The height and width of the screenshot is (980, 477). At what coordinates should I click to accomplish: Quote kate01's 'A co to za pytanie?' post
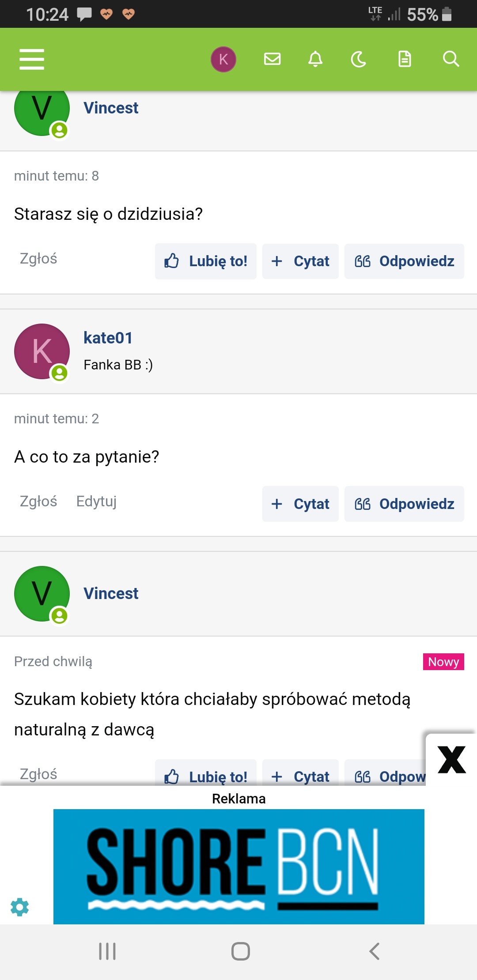coord(300,504)
